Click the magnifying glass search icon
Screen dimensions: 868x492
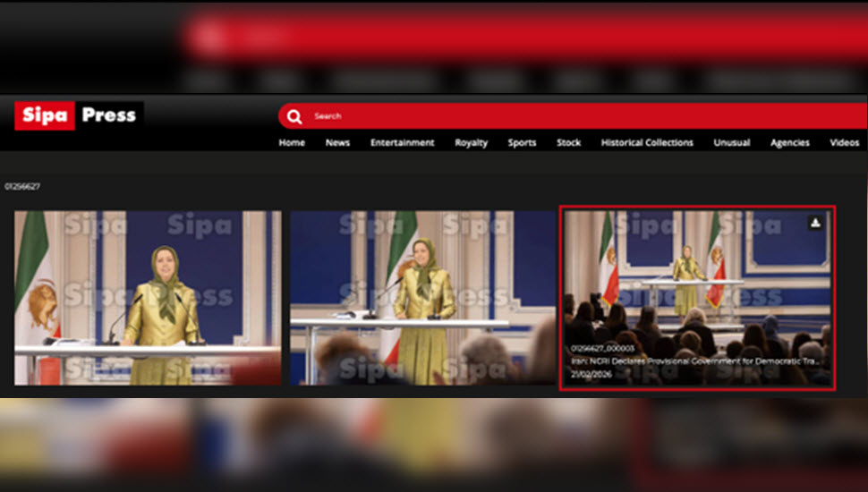(294, 116)
